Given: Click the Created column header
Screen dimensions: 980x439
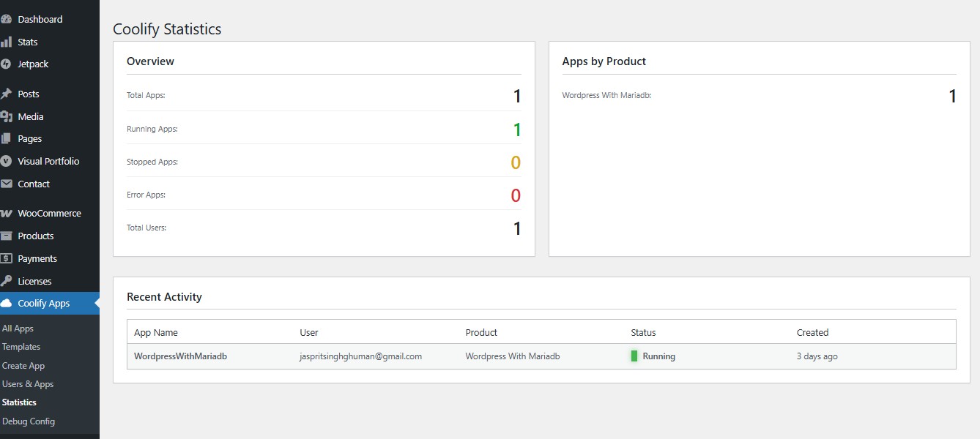Looking at the screenshot, I should [813, 332].
